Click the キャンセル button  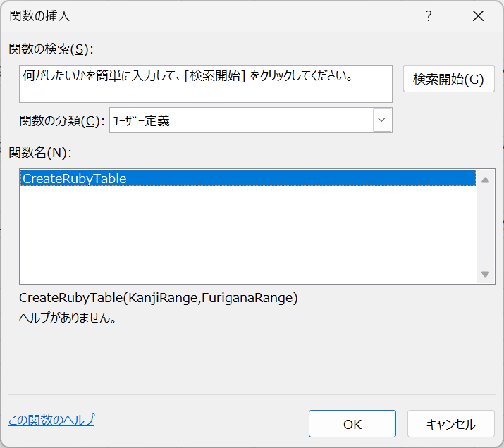tap(451, 424)
